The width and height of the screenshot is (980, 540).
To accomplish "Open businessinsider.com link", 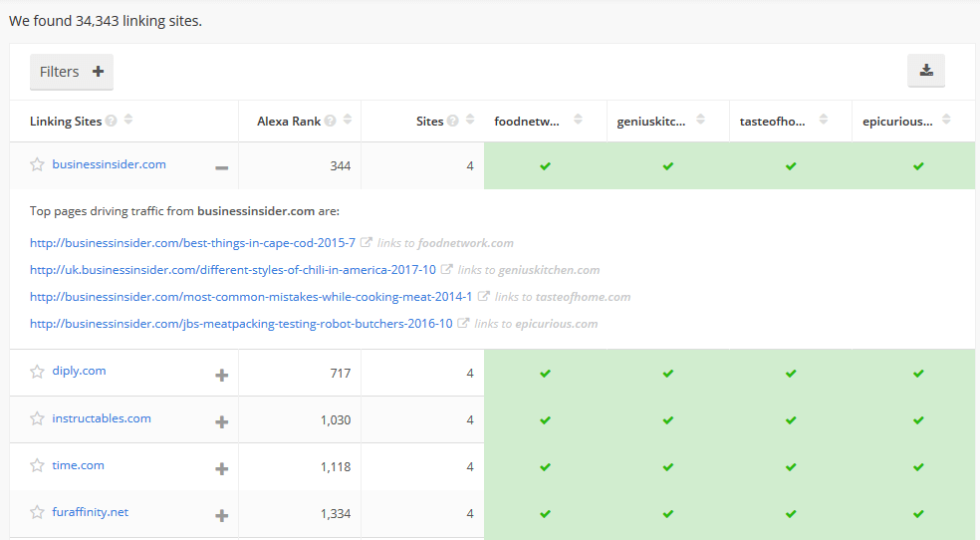I will point(109,164).
